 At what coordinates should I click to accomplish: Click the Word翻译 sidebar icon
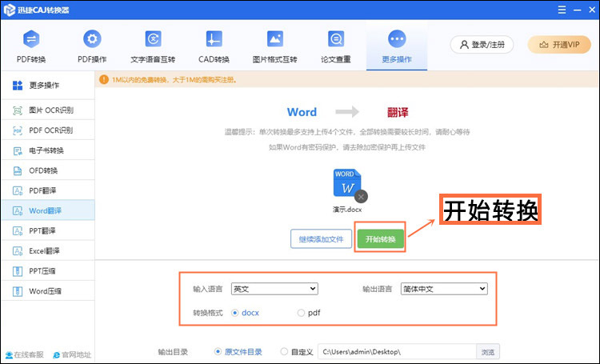coord(18,211)
